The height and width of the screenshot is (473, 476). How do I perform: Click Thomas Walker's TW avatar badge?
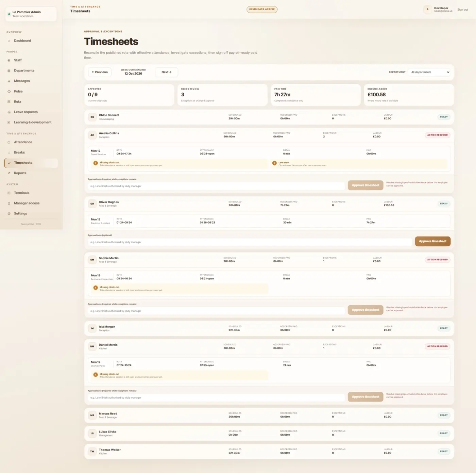[x=92, y=452]
